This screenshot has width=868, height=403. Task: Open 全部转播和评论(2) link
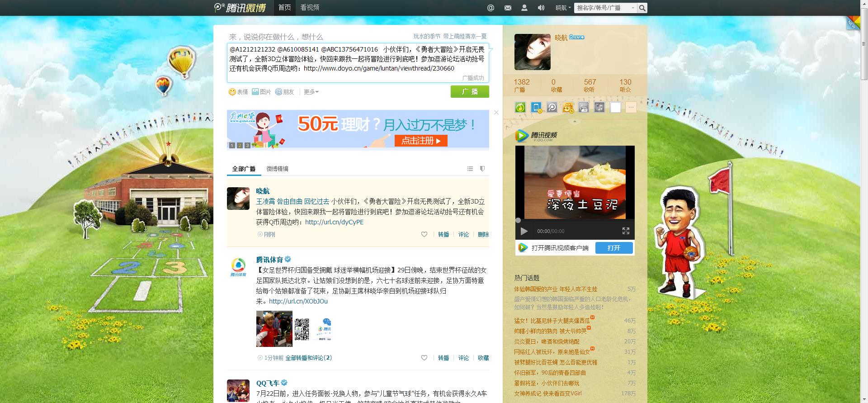tap(308, 358)
